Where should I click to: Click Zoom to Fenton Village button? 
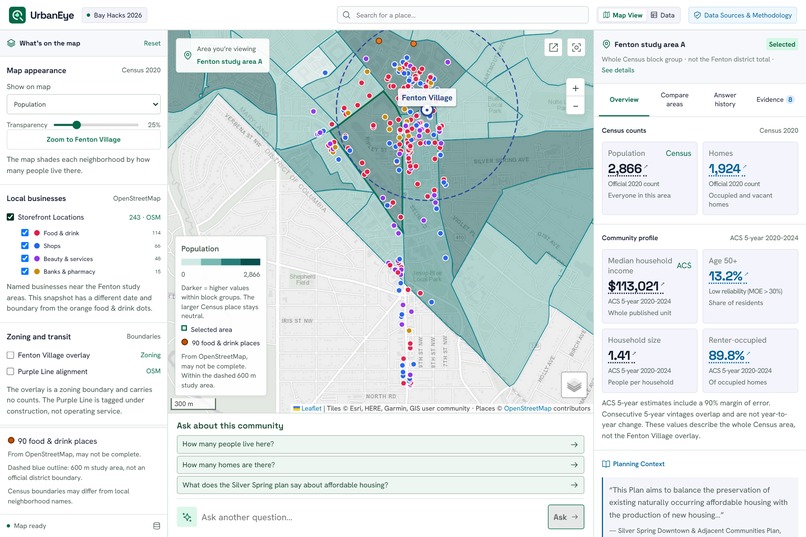point(83,139)
